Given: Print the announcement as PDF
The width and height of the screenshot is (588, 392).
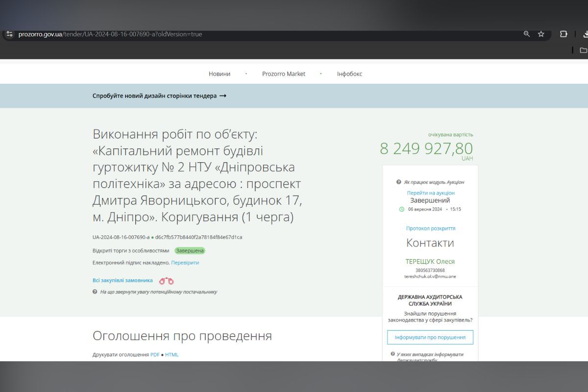Looking at the screenshot, I should pos(155,354).
